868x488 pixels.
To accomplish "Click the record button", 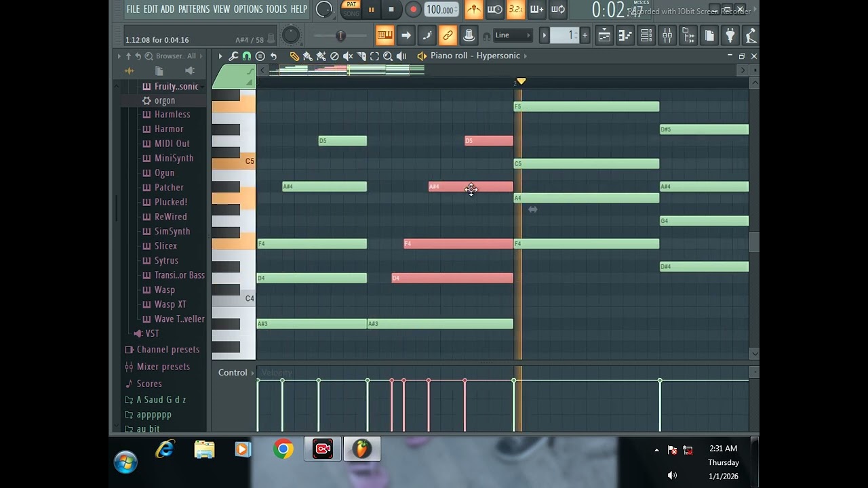I will pos(413,9).
